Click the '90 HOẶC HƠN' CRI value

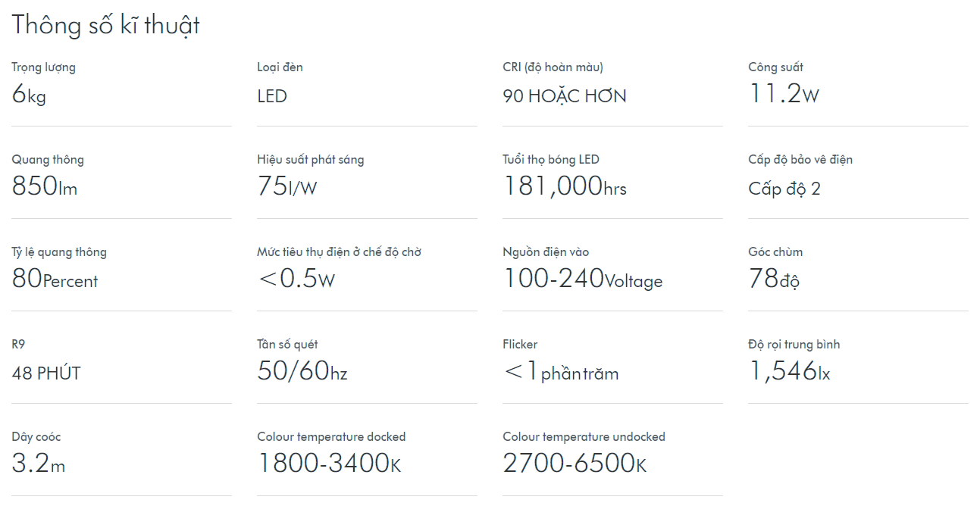point(565,96)
